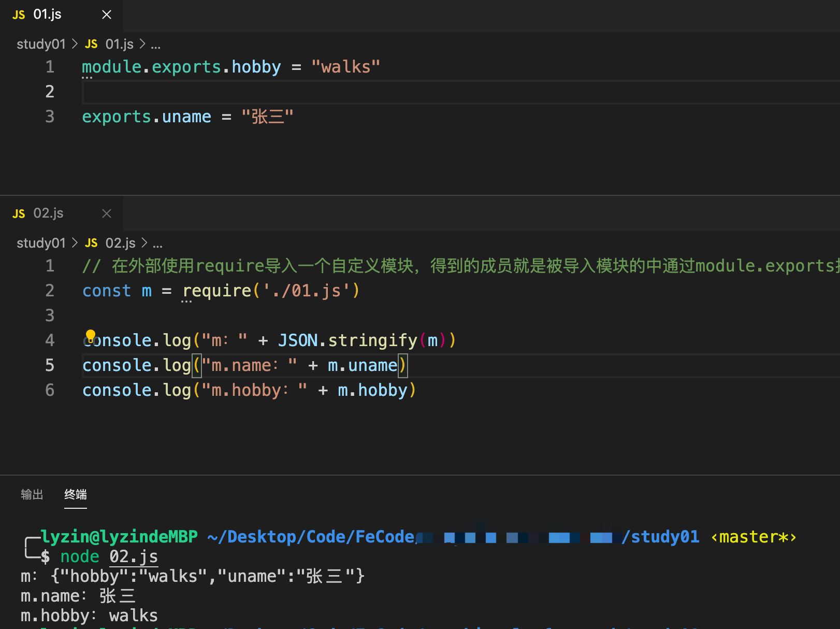Click line number 1 in 01.js

50,67
